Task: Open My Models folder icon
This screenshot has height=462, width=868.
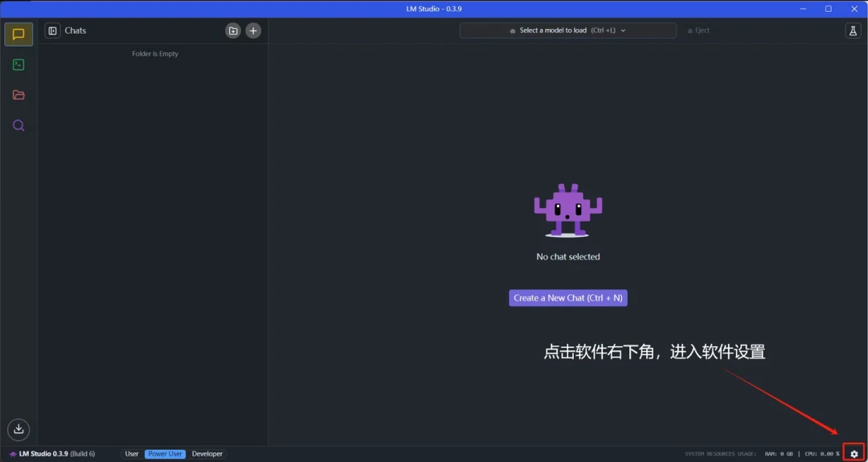Action: [18, 95]
